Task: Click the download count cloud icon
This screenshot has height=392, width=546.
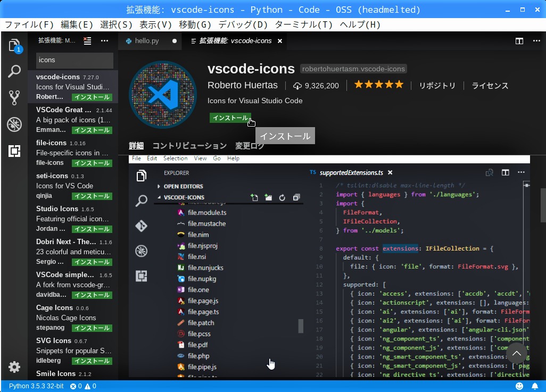Action: click(297, 86)
